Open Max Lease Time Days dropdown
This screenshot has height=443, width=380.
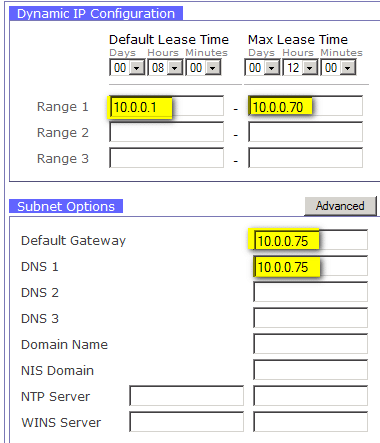click(262, 68)
